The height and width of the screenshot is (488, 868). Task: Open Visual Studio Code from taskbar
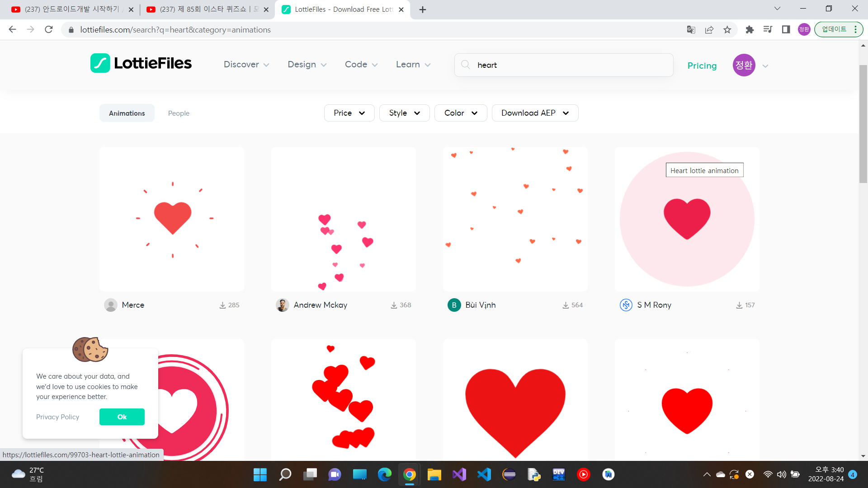tap(484, 474)
